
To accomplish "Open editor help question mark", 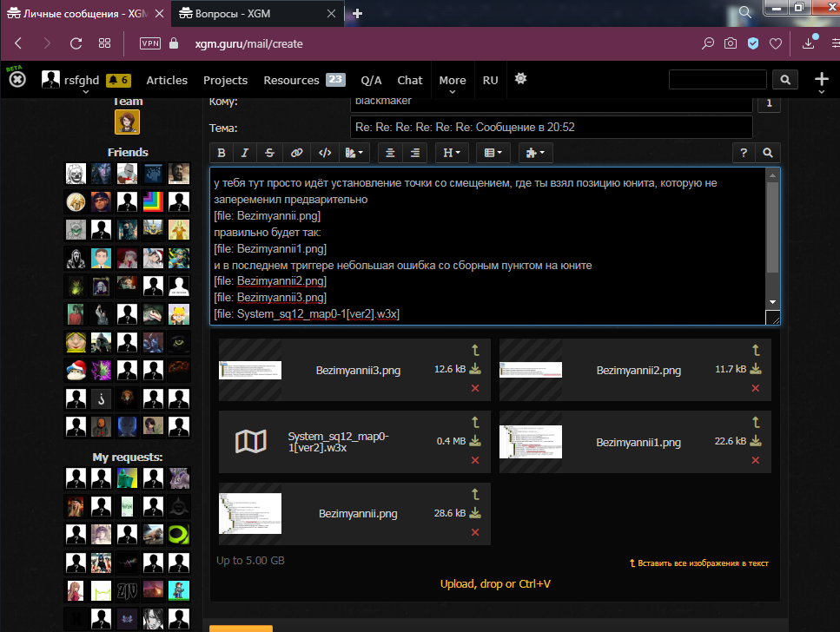I will [x=744, y=153].
